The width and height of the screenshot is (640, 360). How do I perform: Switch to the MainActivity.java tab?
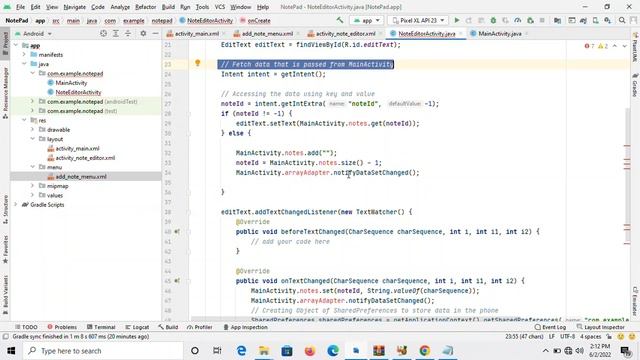pyautogui.click(x=500, y=33)
